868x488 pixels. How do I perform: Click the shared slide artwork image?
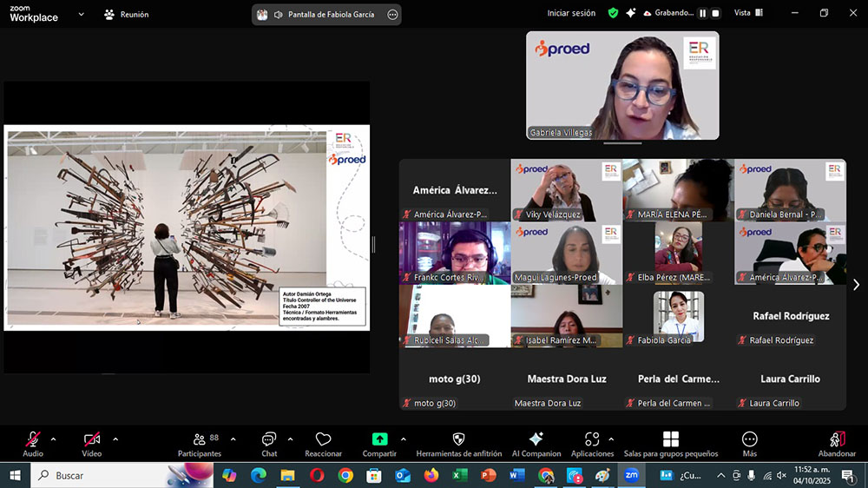click(x=166, y=228)
